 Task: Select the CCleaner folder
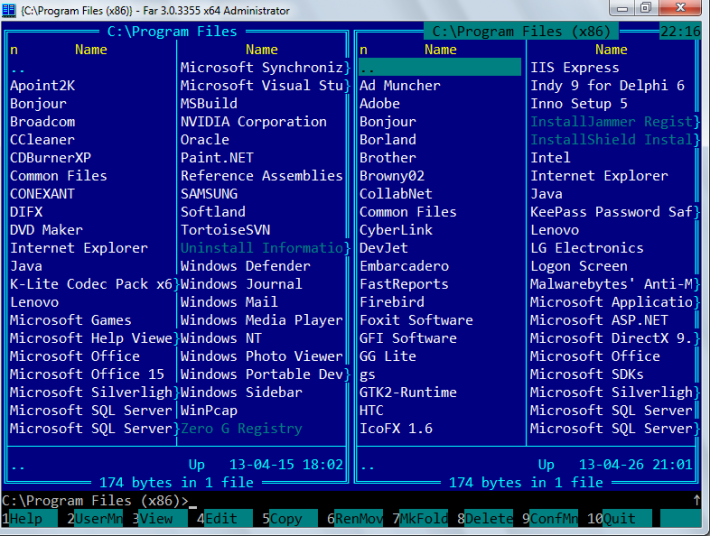click(43, 140)
